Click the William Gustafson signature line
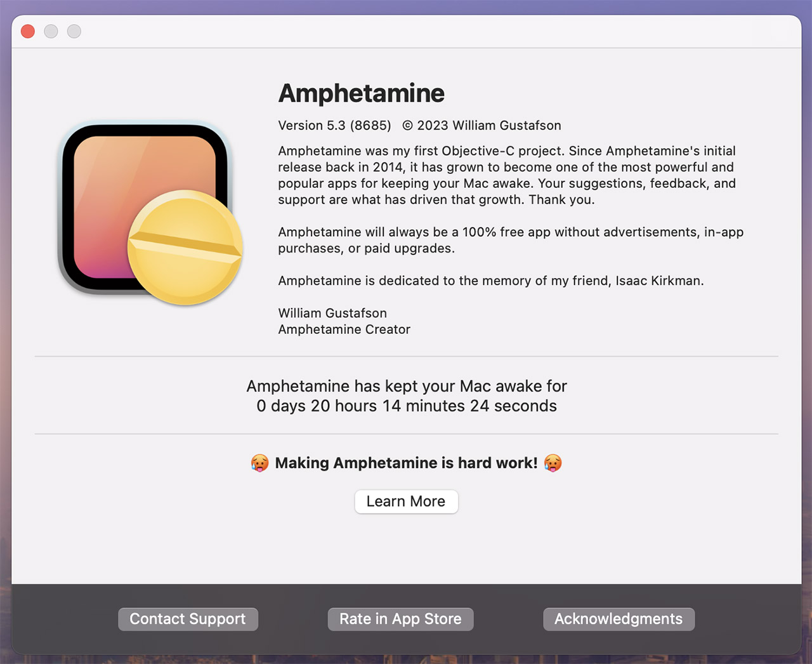This screenshot has height=664, width=812. click(x=332, y=313)
